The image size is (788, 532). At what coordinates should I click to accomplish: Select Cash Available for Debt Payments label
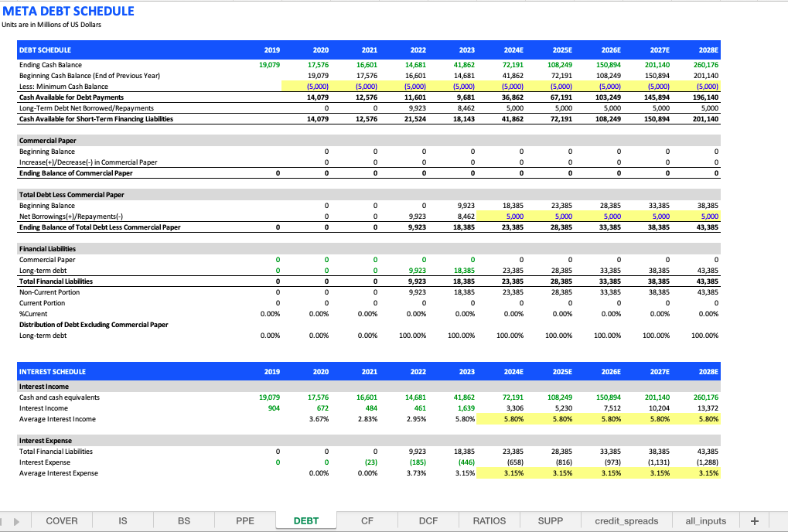coord(71,97)
